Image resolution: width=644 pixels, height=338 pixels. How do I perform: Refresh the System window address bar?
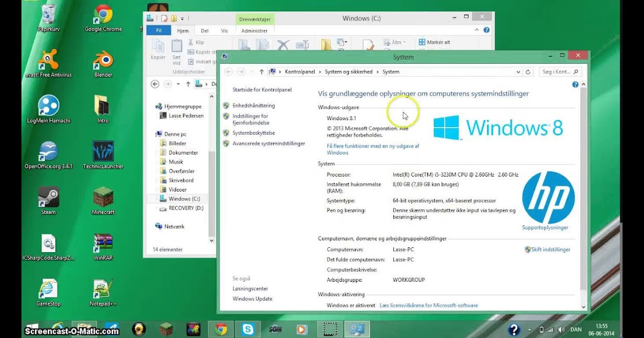tap(528, 72)
